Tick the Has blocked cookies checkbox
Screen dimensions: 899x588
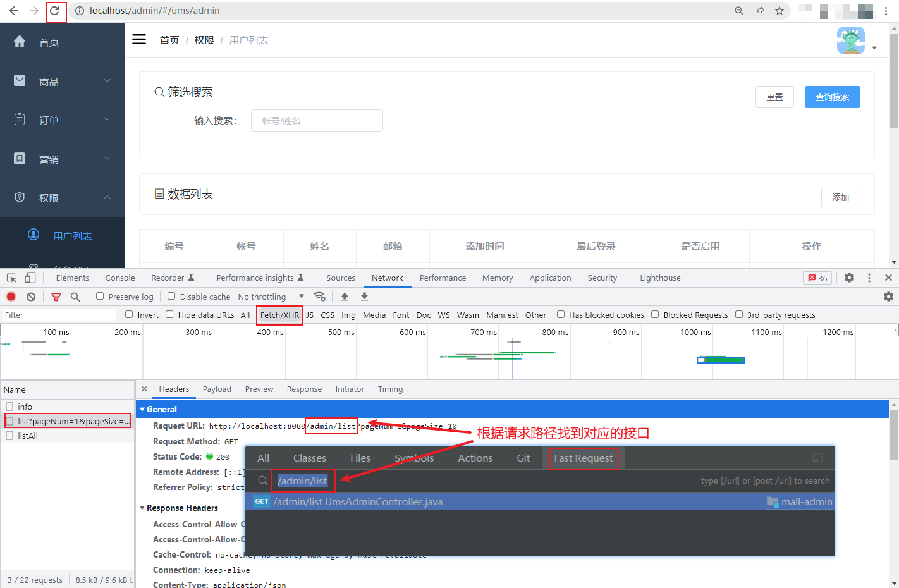click(561, 314)
